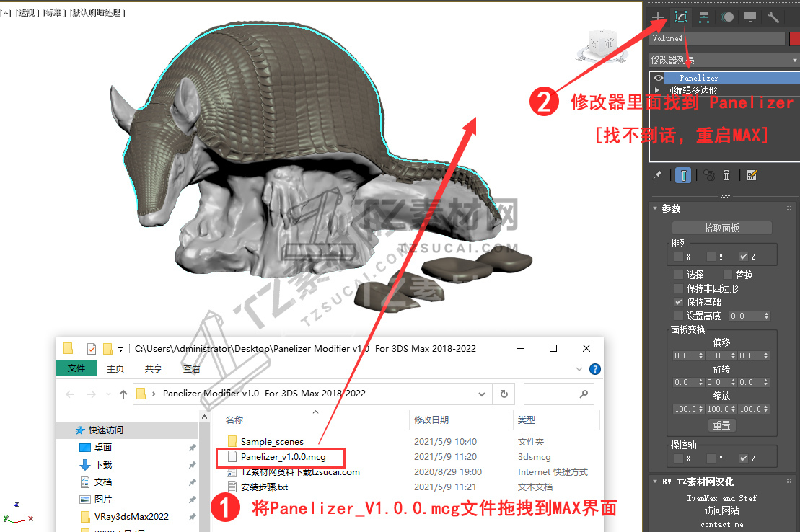Open Quick Access Toolbar customize dropdown
800x532 pixels.
(x=120, y=350)
